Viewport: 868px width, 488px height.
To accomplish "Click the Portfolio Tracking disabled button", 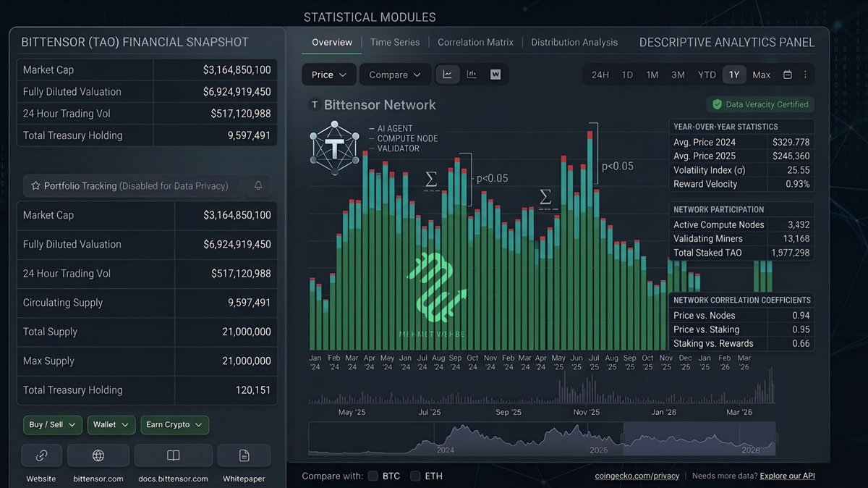I will (131, 186).
